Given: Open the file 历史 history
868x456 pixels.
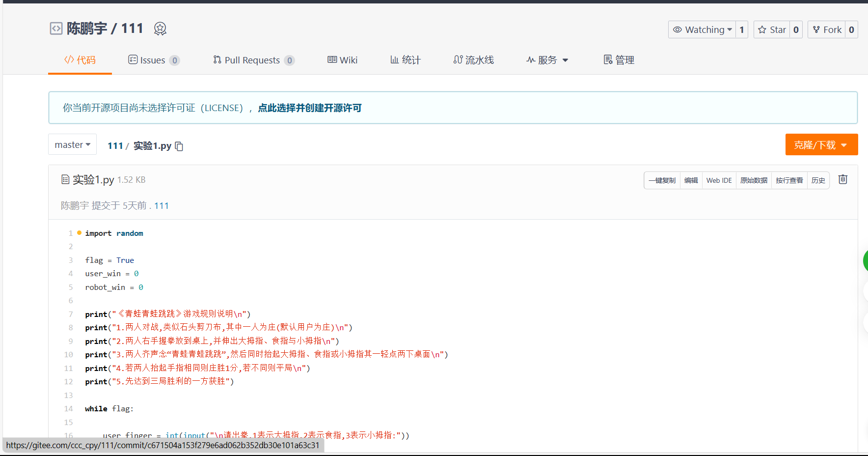Looking at the screenshot, I should tap(818, 180).
